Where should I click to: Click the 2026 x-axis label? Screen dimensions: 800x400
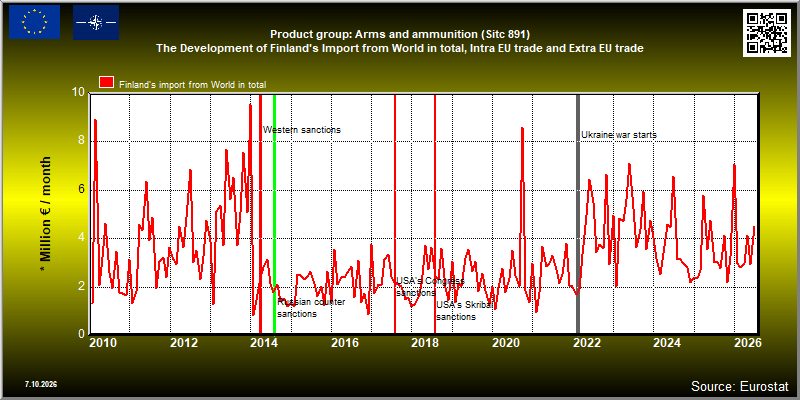click(748, 343)
